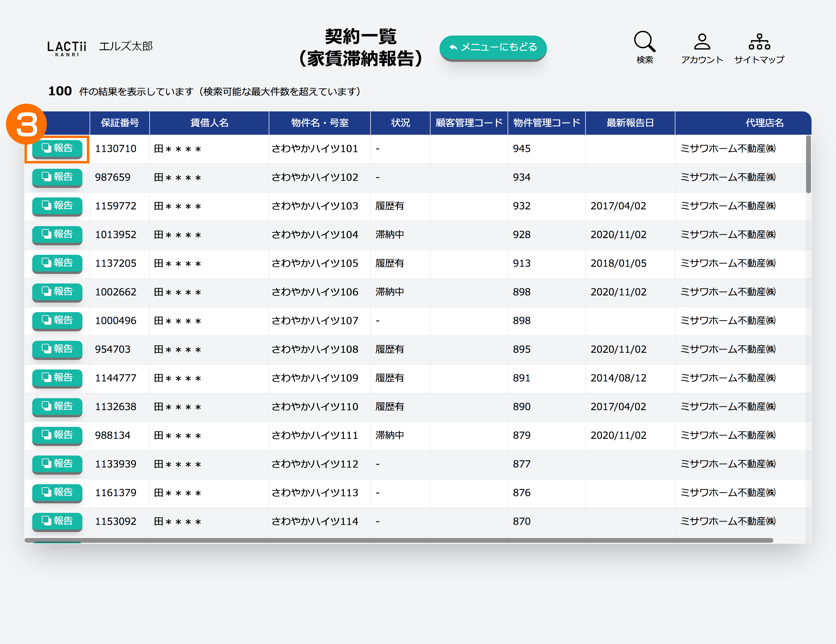Image resolution: width=836 pixels, height=644 pixels.
Task: Click the report button for guarantee 987659
Action: 57,177
